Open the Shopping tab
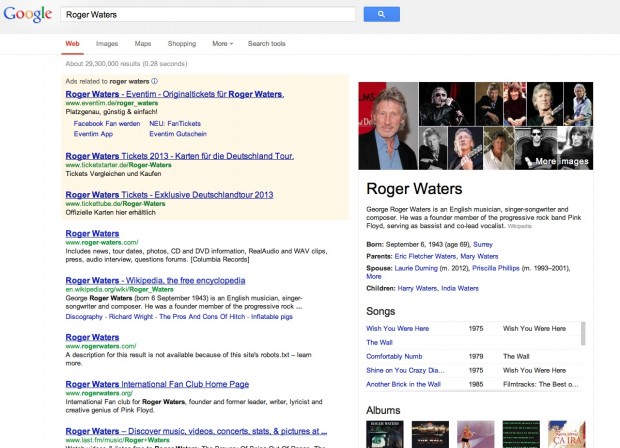The height and width of the screenshot is (448, 620). pos(181,43)
